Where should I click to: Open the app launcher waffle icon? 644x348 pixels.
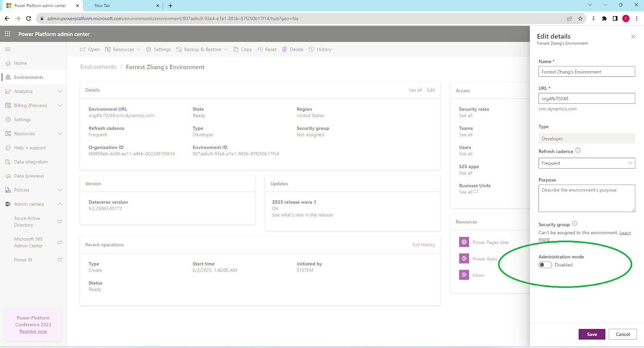[8, 34]
